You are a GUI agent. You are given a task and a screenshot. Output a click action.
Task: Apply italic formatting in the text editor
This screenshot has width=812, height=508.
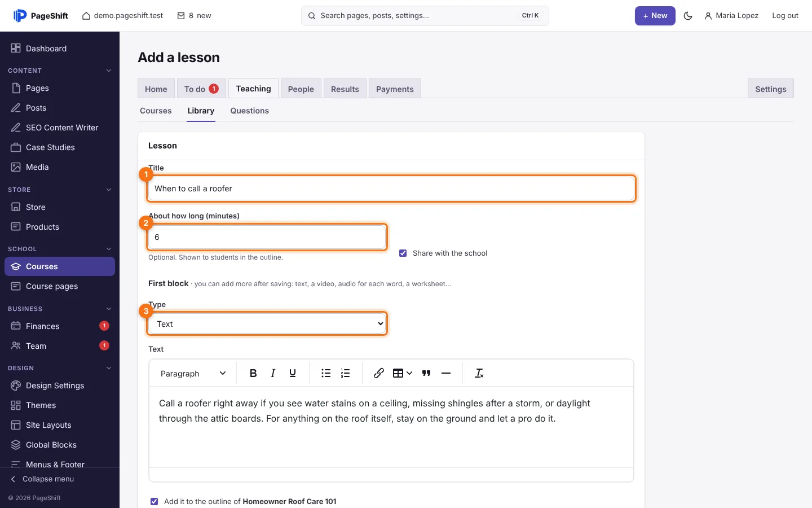coord(273,373)
